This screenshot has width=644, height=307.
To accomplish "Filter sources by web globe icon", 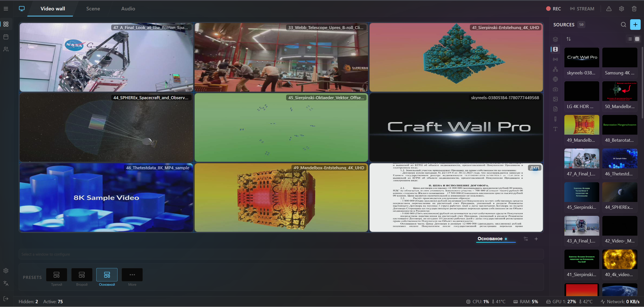I will pyautogui.click(x=555, y=79).
